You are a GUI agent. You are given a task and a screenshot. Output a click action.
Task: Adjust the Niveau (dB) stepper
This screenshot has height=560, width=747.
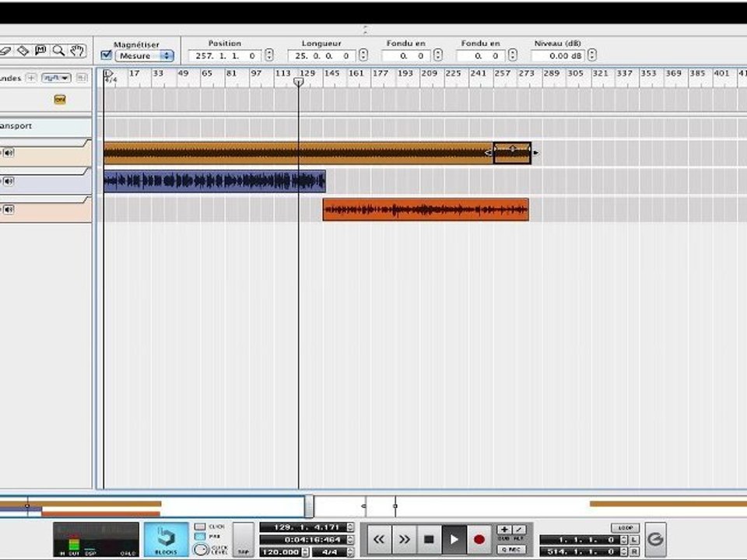[592, 55]
